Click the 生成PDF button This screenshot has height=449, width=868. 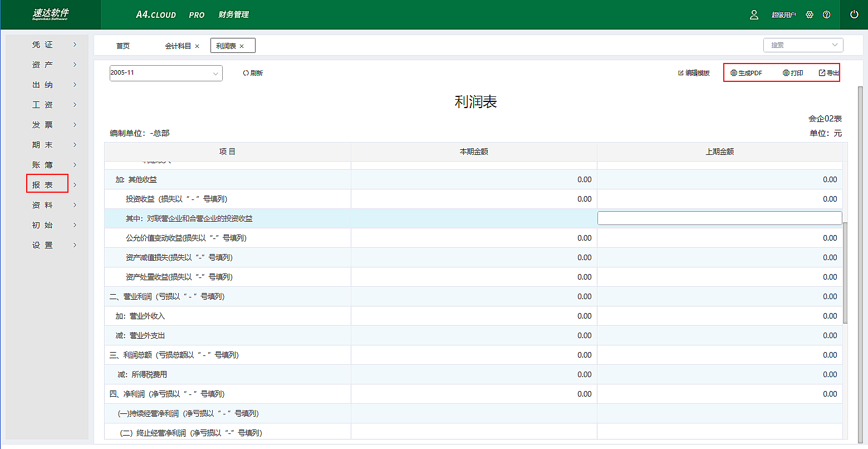pos(746,73)
